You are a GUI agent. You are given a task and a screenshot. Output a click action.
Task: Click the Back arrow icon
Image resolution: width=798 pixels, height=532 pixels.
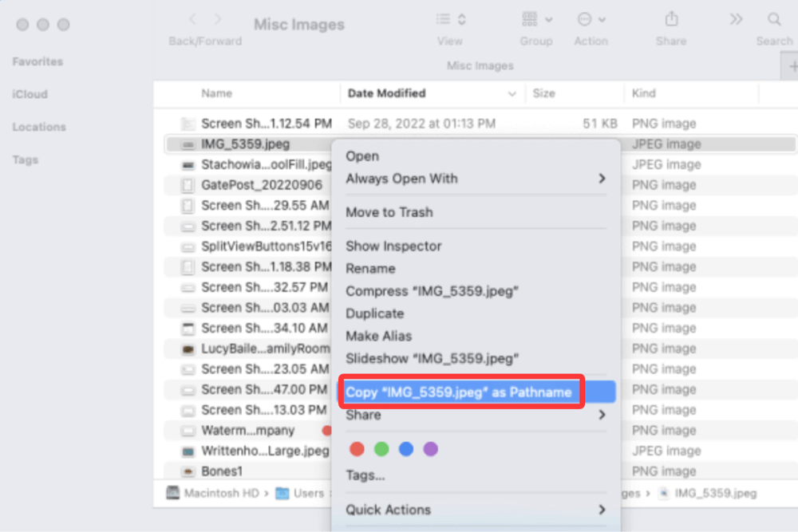tap(192, 19)
